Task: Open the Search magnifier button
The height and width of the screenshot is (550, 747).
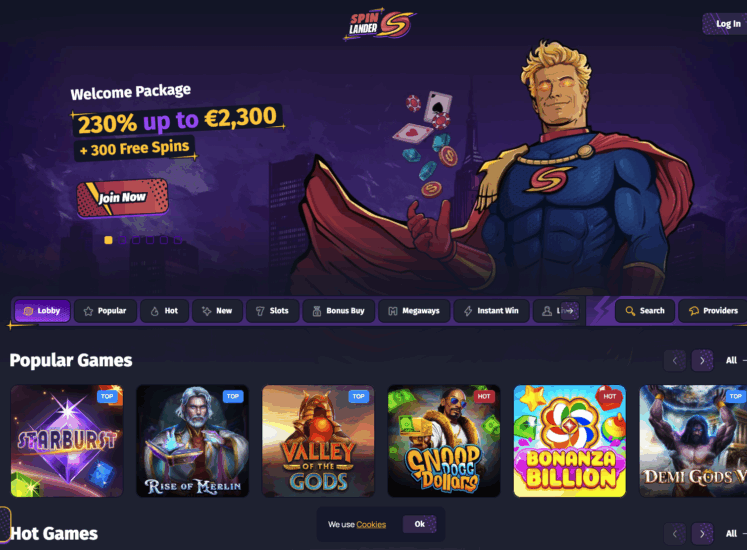Action: (645, 311)
